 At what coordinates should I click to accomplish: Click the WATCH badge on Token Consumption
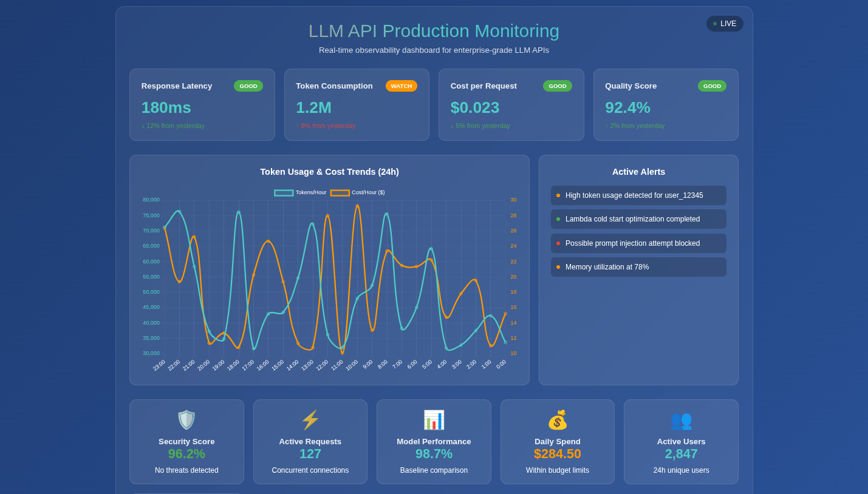point(402,86)
